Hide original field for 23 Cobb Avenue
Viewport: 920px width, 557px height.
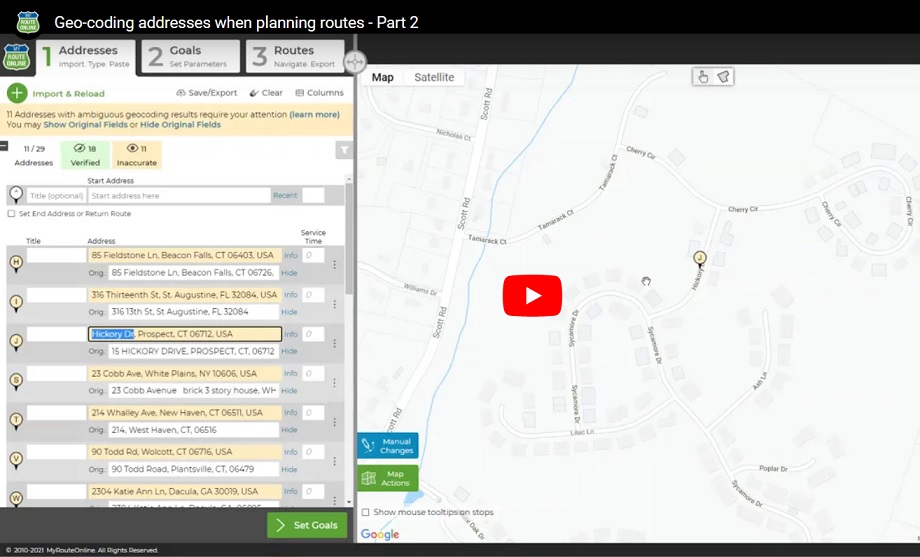click(289, 390)
